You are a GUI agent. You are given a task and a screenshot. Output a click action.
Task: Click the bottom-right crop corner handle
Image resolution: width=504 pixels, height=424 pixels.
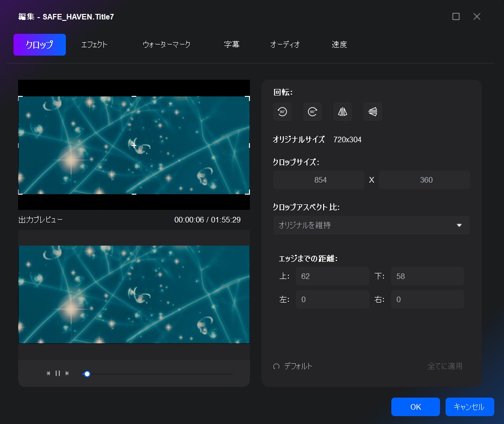[248, 192]
